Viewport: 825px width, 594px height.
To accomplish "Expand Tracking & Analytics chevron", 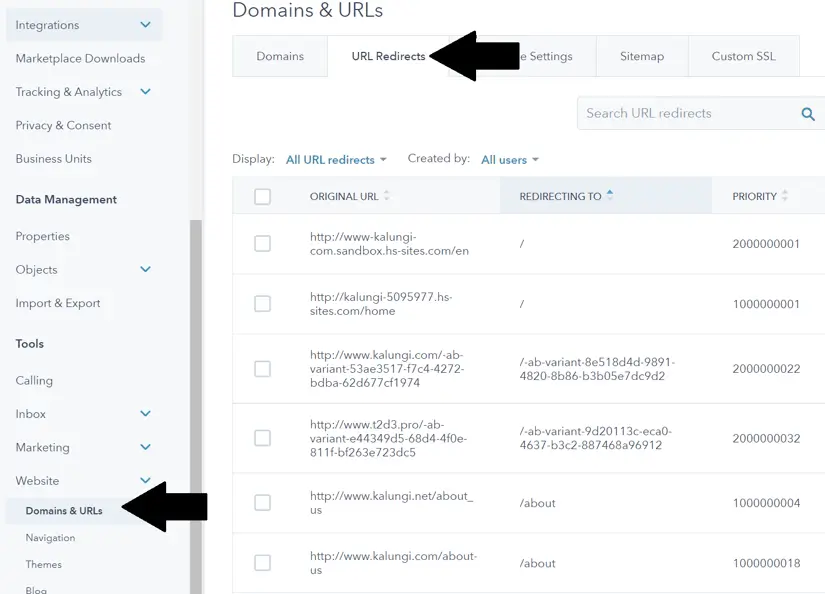I will coord(146,92).
